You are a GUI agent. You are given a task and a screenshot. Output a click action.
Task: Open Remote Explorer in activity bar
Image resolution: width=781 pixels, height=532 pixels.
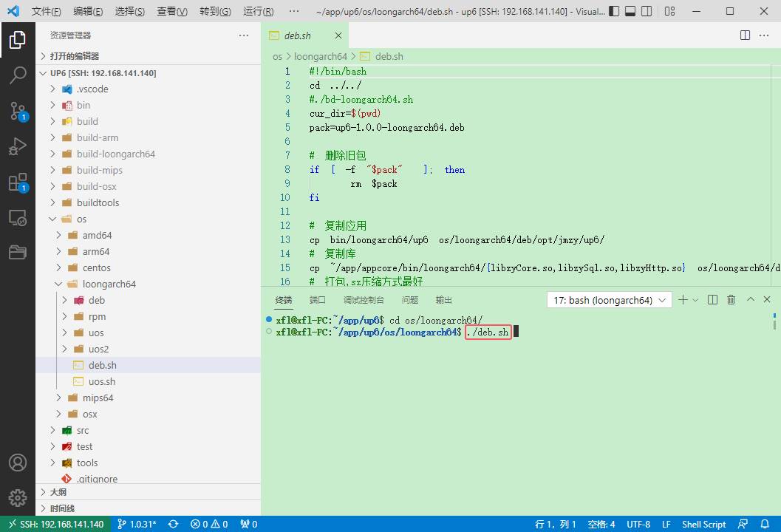point(17,218)
